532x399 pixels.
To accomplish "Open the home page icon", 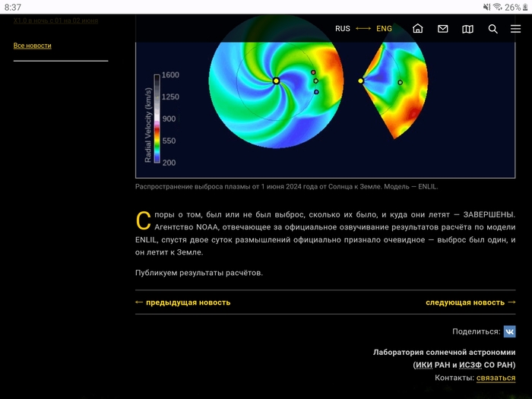I will pyautogui.click(x=418, y=29).
